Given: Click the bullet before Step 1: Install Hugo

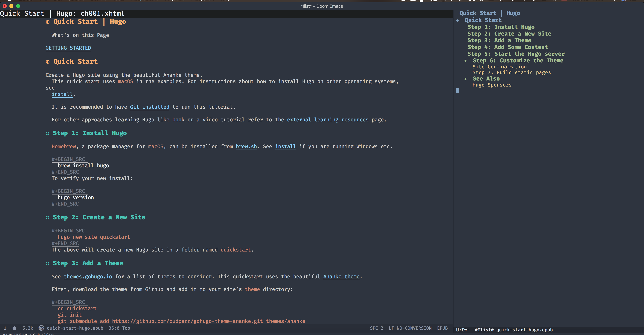Looking at the screenshot, I should point(47,133).
